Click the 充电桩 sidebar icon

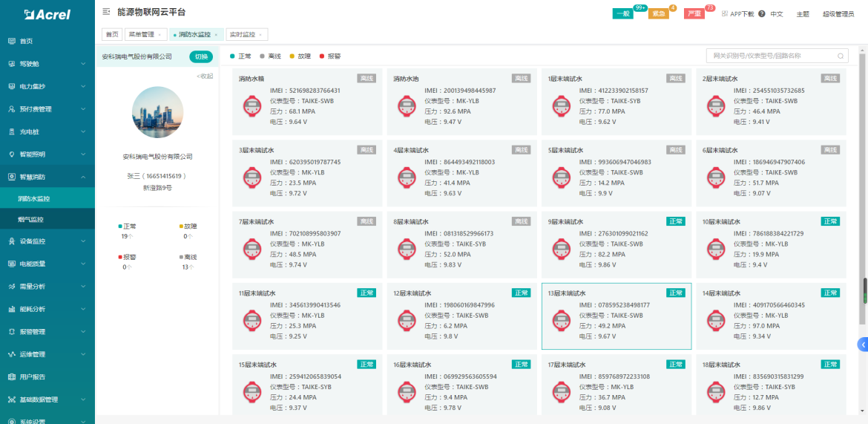click(x=12, y=131)
